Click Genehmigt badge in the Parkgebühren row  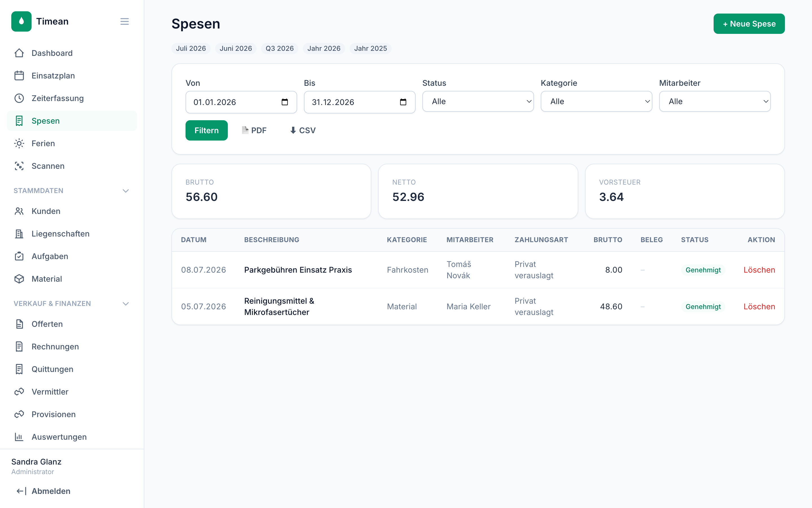coord(703,270)
